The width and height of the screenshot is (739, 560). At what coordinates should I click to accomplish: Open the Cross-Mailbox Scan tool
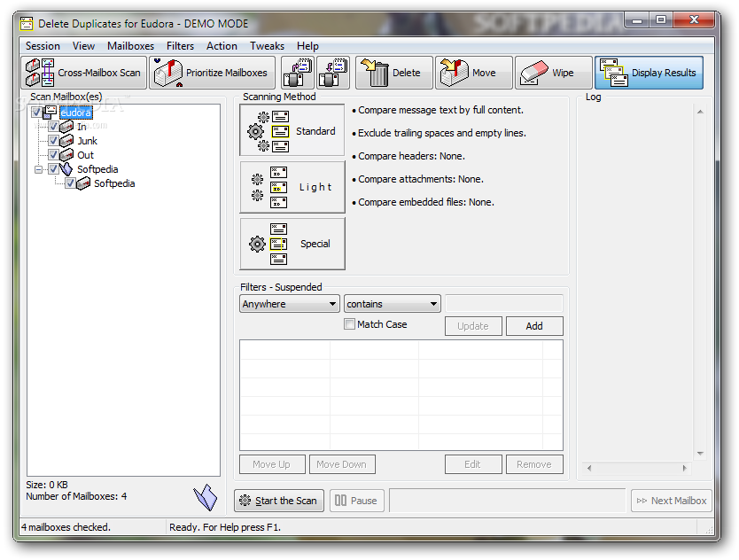[x=84, y=73]
